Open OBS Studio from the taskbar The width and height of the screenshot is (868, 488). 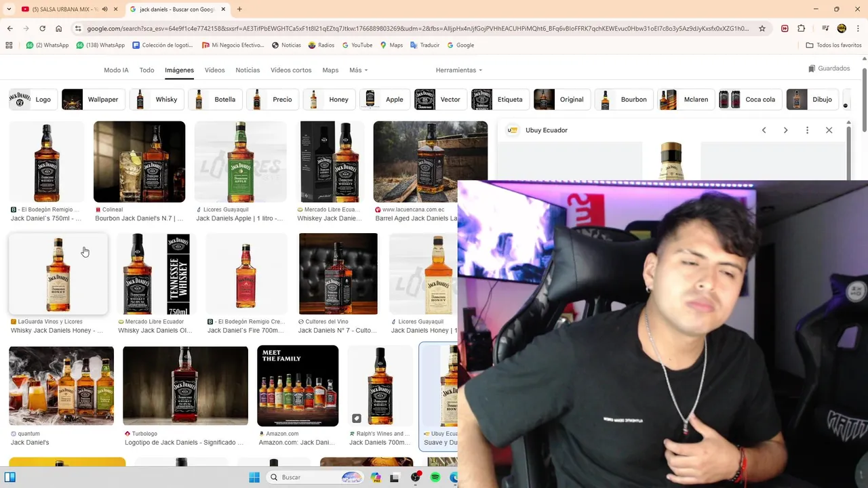[416, 477]
